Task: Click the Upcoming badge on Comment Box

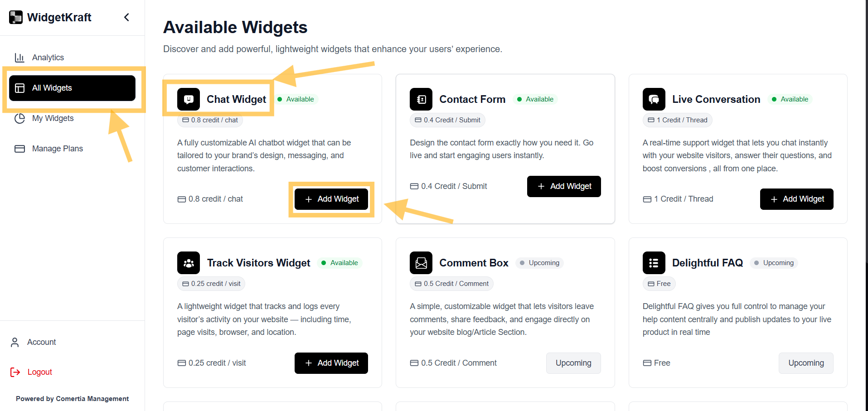Action: click(x=539, y=263)
